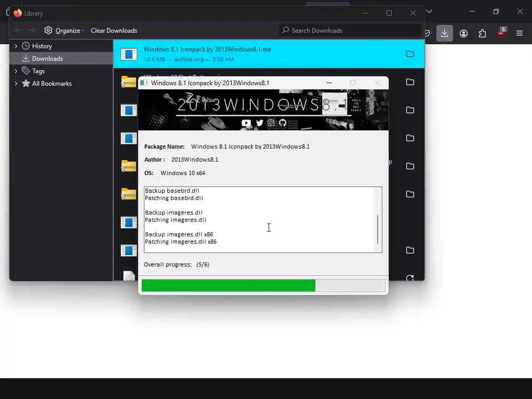Open the Firefox Extensions puzzle icon

click(x=482, y=33)
